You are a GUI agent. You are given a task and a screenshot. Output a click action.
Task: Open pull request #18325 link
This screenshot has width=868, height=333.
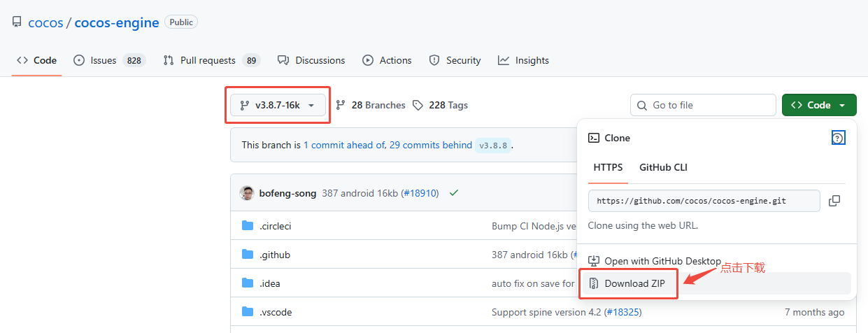623,312
